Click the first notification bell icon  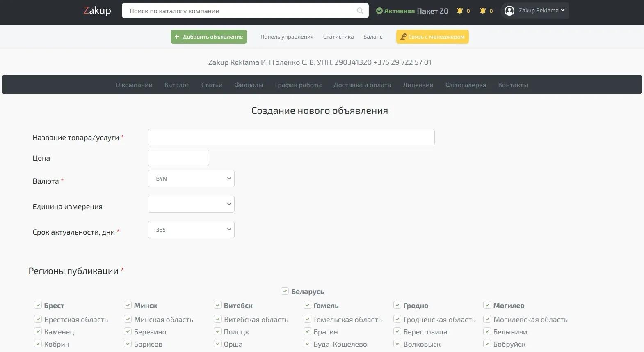(x=460, y=11)
